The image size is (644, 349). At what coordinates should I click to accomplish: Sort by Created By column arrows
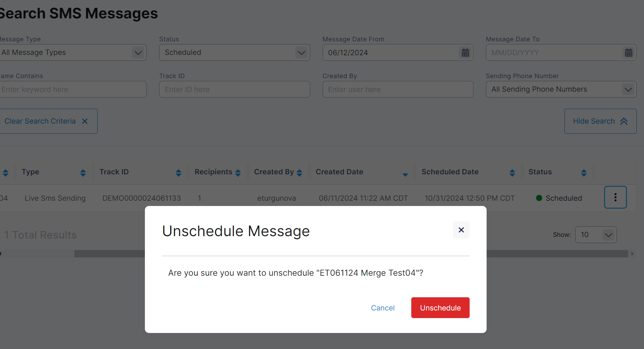pyautogui.click(x=299, y=173)
